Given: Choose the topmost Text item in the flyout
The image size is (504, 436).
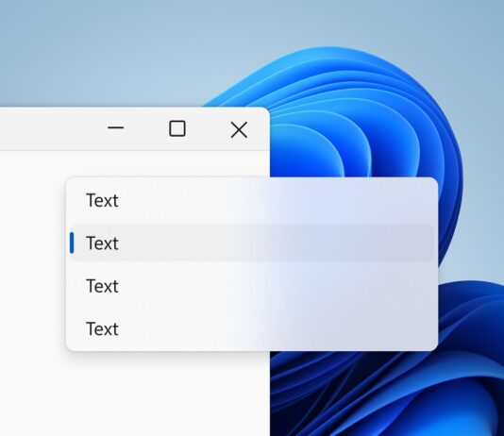Looking at the screenshot, I should tap(252, 200).
